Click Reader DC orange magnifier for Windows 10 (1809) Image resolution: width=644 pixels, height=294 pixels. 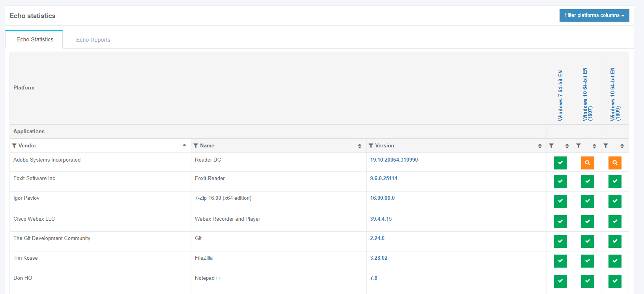pos(615,163)
